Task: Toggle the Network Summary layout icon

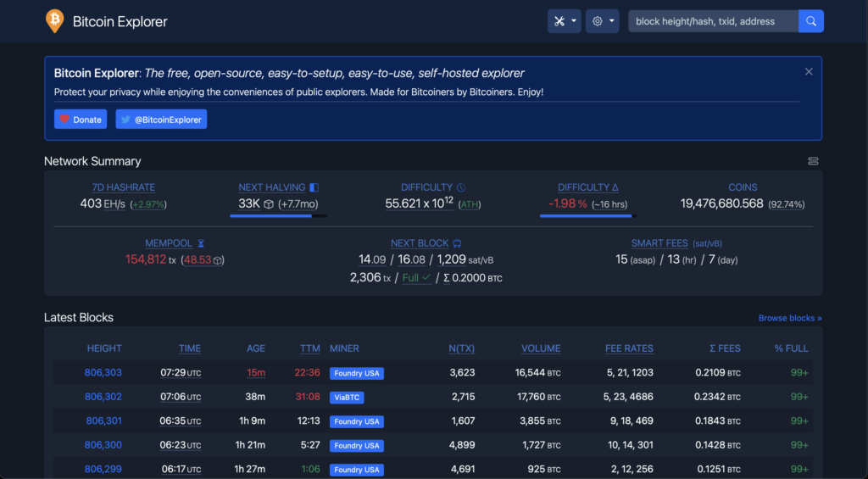Action: (x=813, y=161)
